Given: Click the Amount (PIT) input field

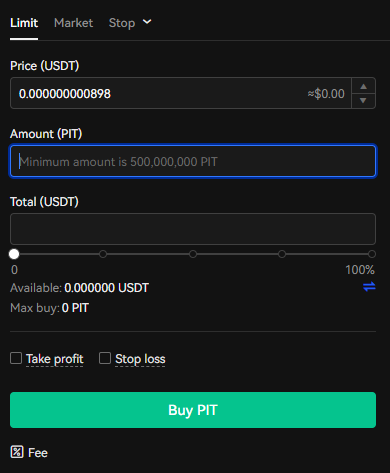Looking at the screenshot, I should coord(193,161).
